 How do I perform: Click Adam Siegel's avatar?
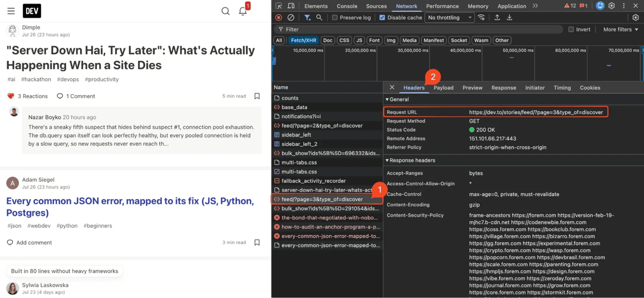click(12, 183)
